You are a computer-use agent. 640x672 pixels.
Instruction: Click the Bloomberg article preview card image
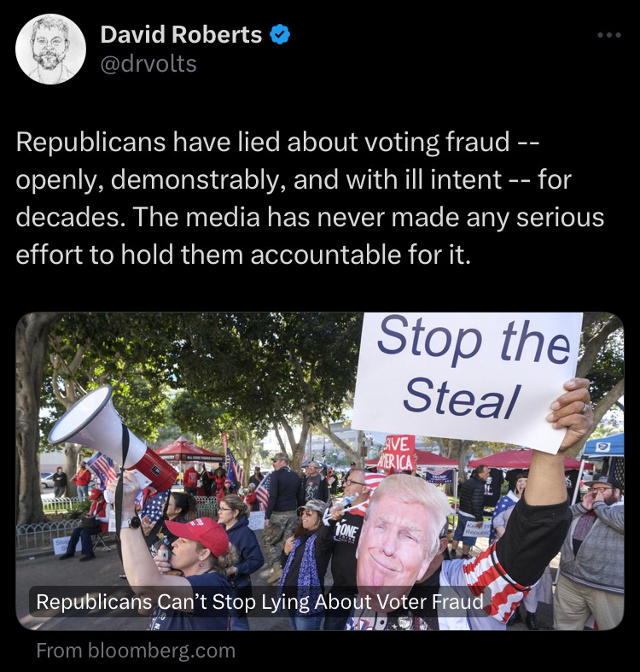[x=319, y=471]
